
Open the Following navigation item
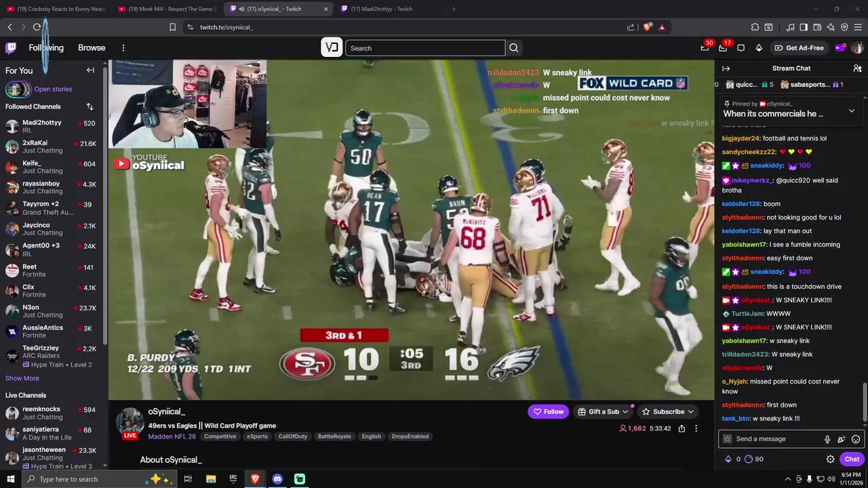point(46,48)
